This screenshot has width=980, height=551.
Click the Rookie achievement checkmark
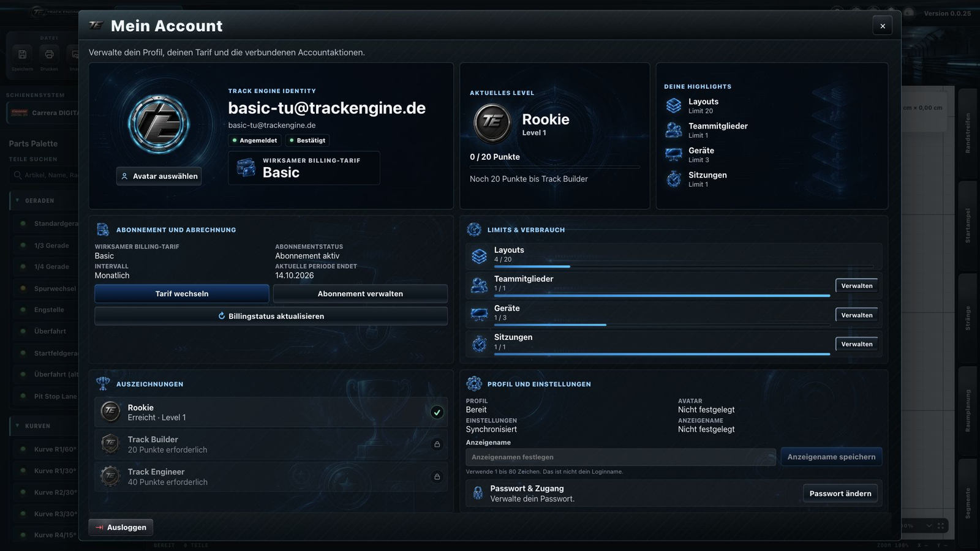437,412
